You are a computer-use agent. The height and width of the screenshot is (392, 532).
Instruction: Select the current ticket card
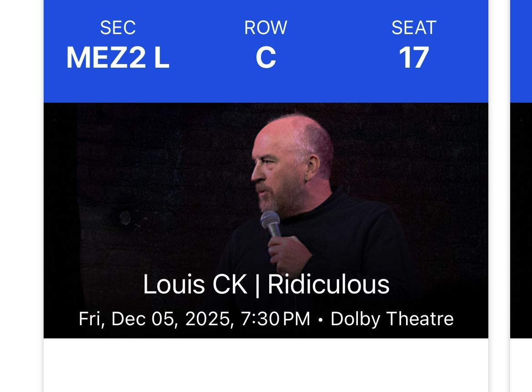pyautogui.click(x=266, y=195)
